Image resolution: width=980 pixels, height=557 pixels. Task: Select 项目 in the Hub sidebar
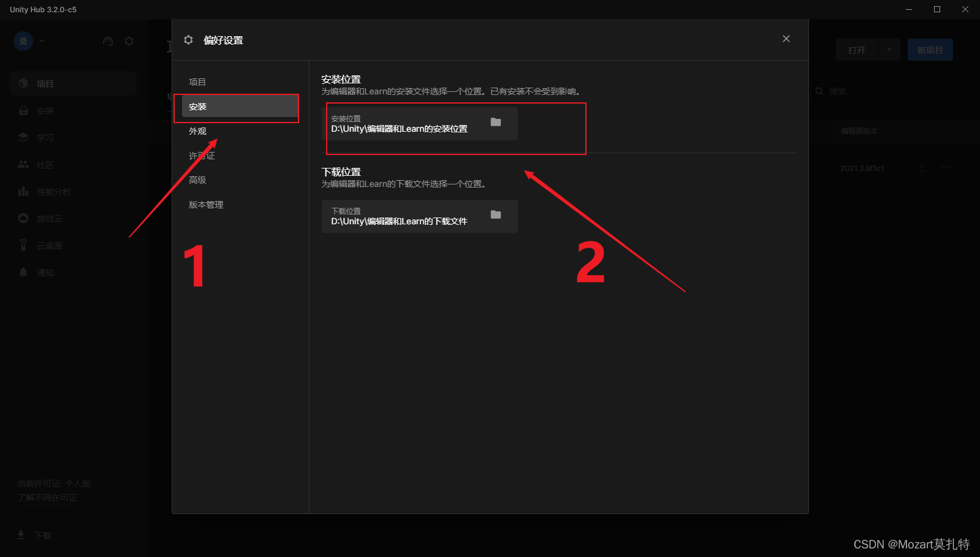(x=73, y=83)
